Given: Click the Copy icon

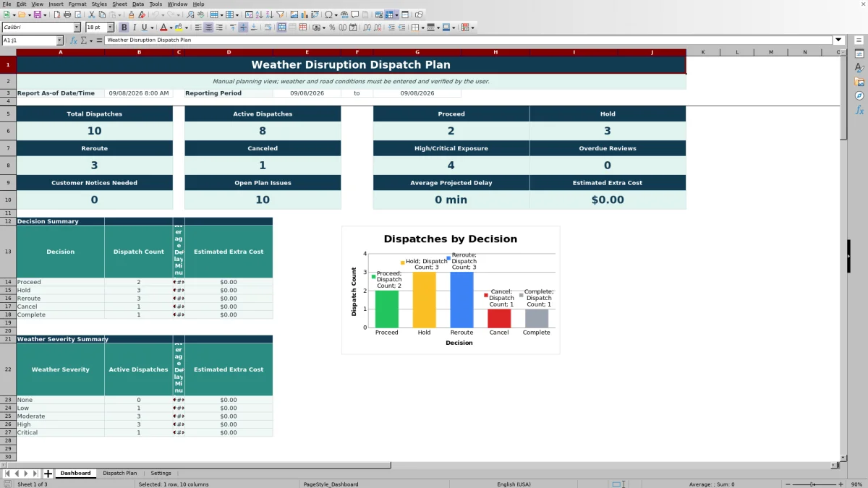Looking at the screenshot, I should click(102, 14).
